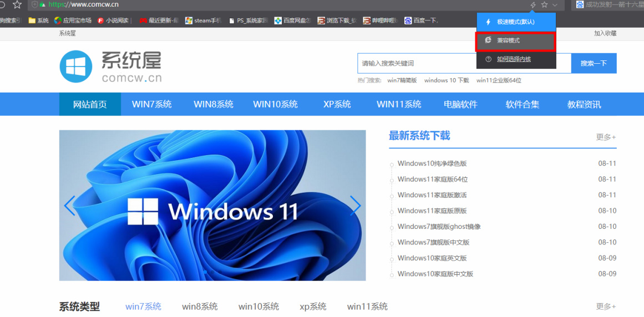Click the 系统屋 Windows logo icon
The width and height of the screenshot is (644, 317).
[75, 67]
